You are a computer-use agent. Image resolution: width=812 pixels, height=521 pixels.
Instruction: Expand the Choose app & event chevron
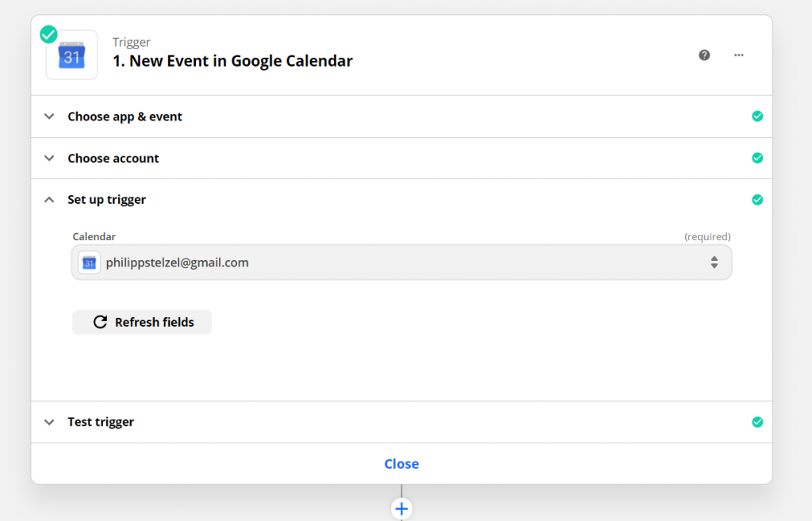click(49, 117)
